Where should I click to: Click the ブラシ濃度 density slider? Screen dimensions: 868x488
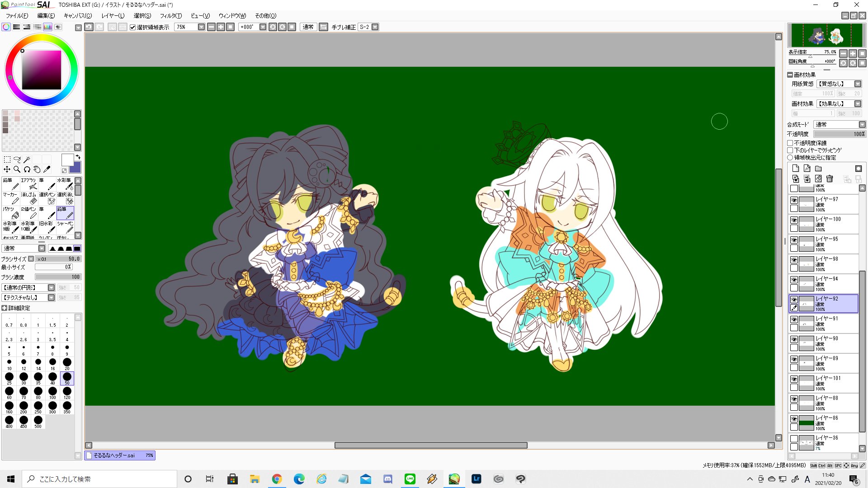click(58, 277)
